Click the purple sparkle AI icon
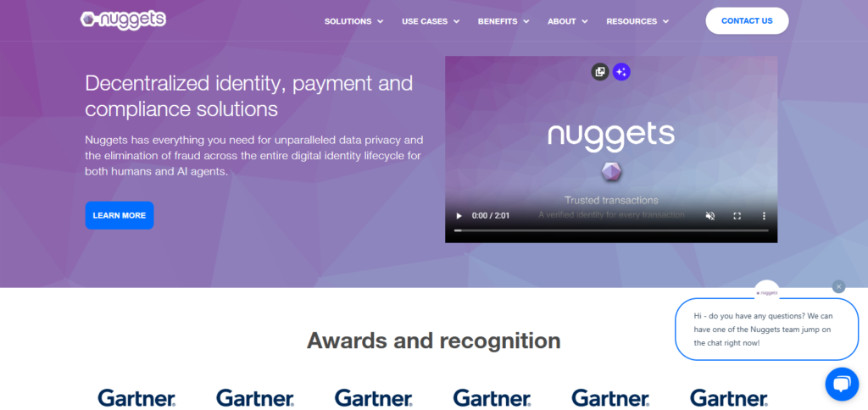Image resolution: width=868 pixels, height=410 pixels. pyautogui.click(x=621, y=72)
